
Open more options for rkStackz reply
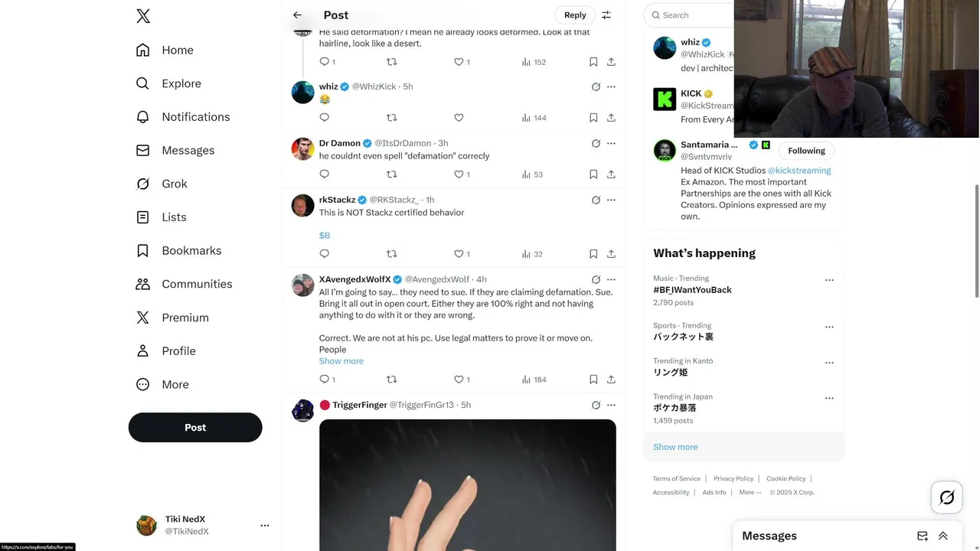coord(611,200)
